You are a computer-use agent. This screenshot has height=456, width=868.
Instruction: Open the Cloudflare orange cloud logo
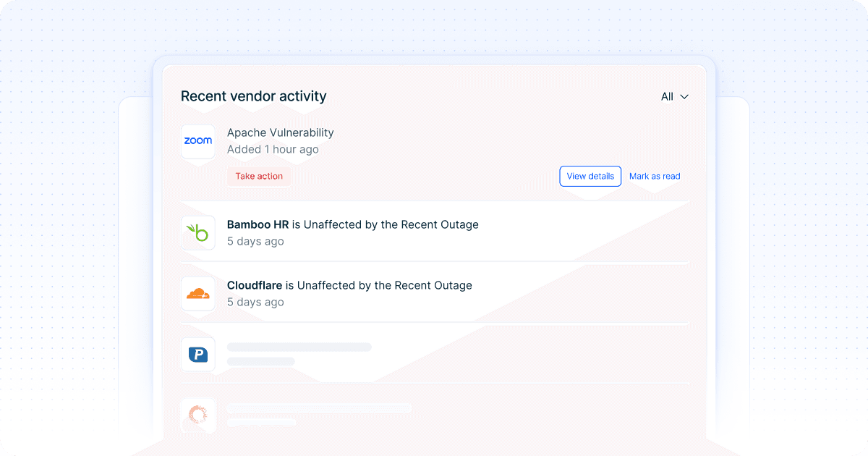click(x=197, y=294)
